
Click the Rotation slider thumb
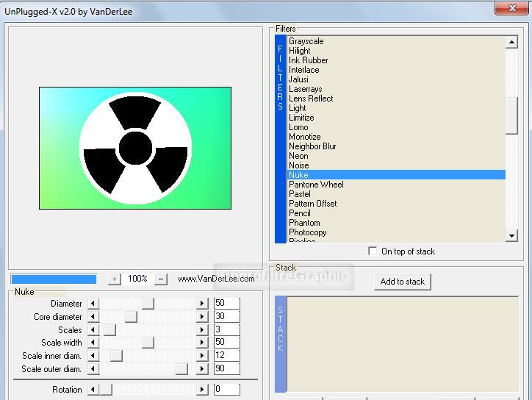(106, 389)
